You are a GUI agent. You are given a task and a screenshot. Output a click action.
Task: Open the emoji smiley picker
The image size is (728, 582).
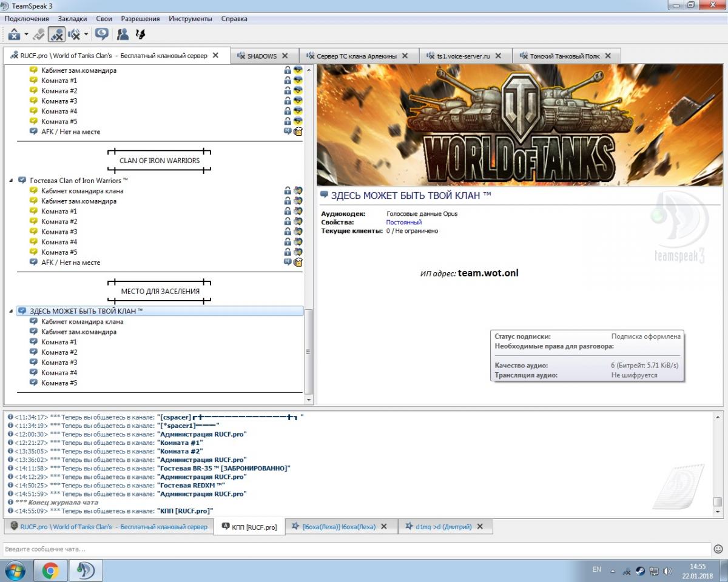pyautogui.click(x=718, y=549)
